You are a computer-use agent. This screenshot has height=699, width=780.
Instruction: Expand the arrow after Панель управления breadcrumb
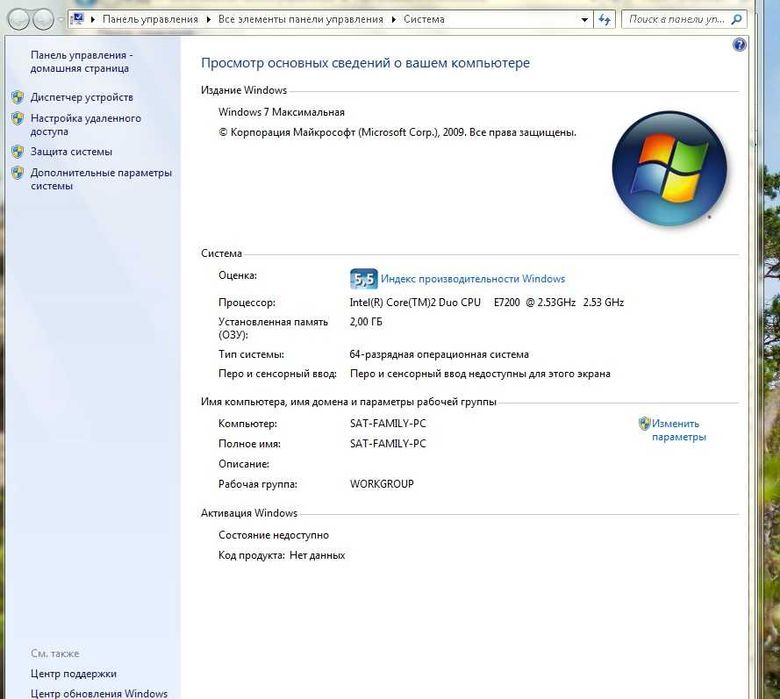tap(208, 20)
